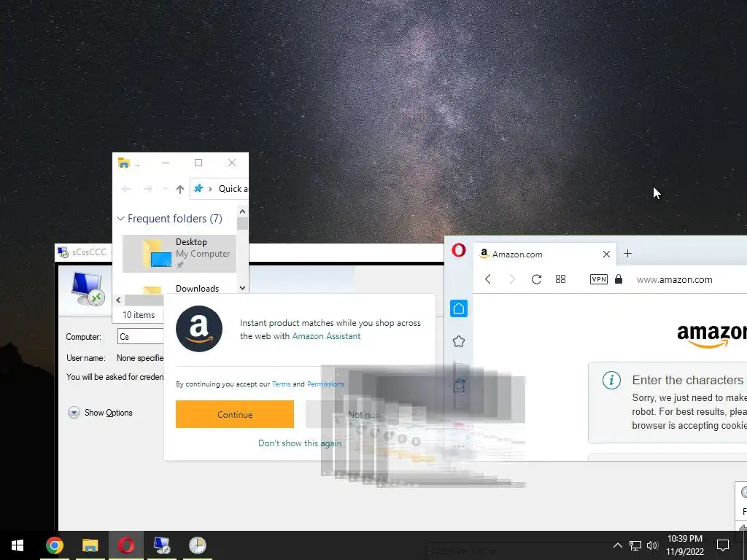Click Continue in Amazon Assistant popup
The width and height of the screenshot is (747, 560).
click(234, 414)
